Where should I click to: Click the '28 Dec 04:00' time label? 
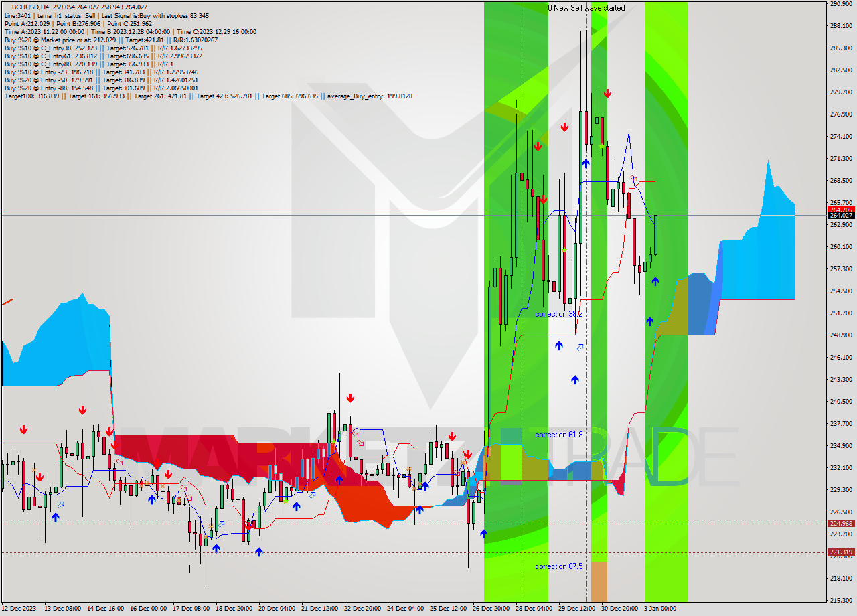[534, 609]
